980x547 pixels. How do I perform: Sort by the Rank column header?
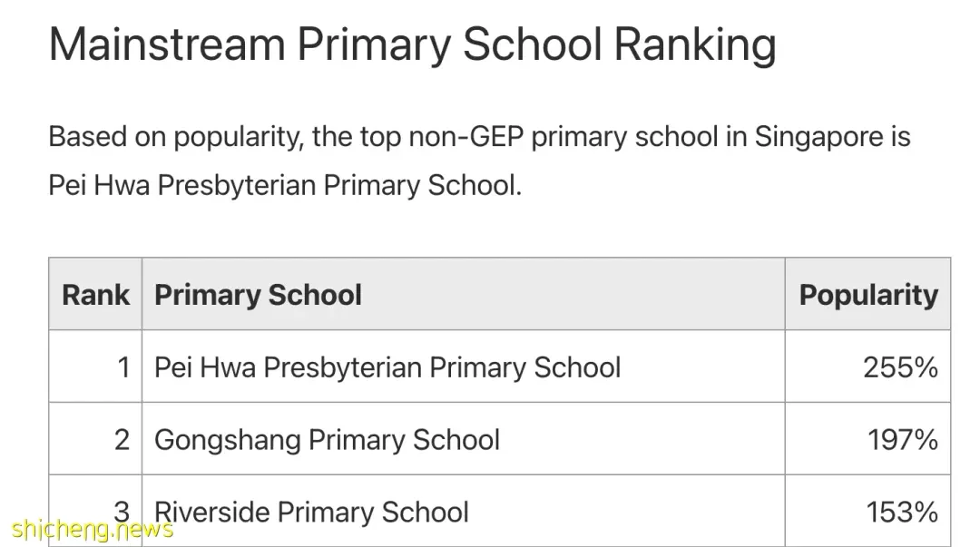click(x=95, y=295)
